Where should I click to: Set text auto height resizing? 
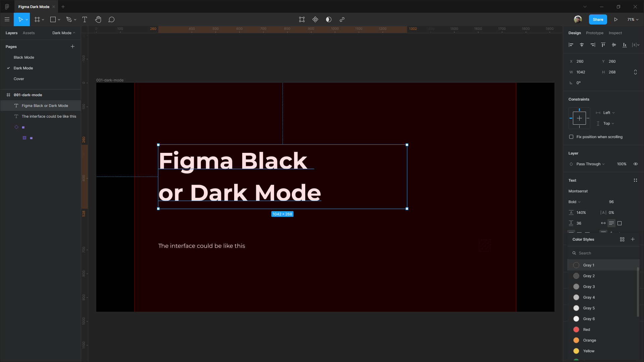611,223
